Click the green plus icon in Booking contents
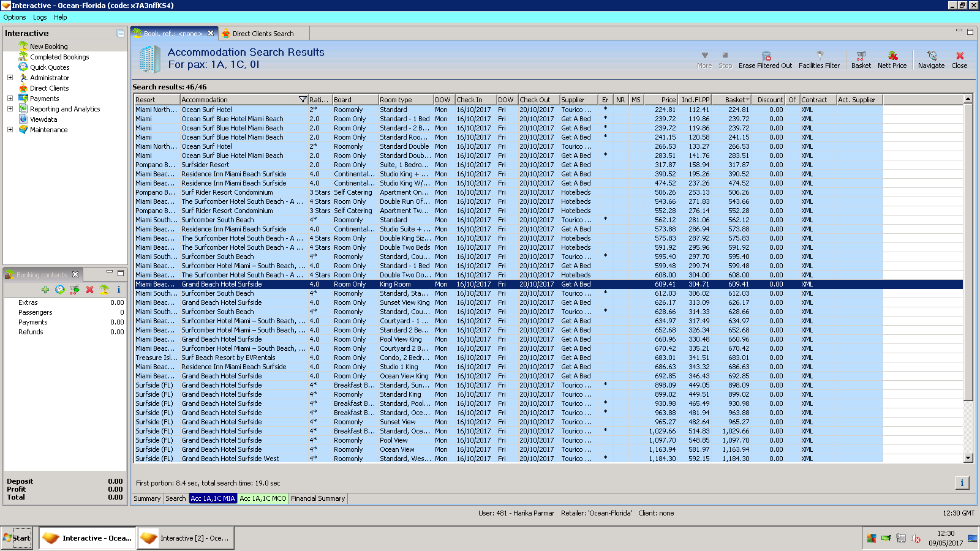The width and height of the screenshot is (980, 551). [x=45, y=290]
